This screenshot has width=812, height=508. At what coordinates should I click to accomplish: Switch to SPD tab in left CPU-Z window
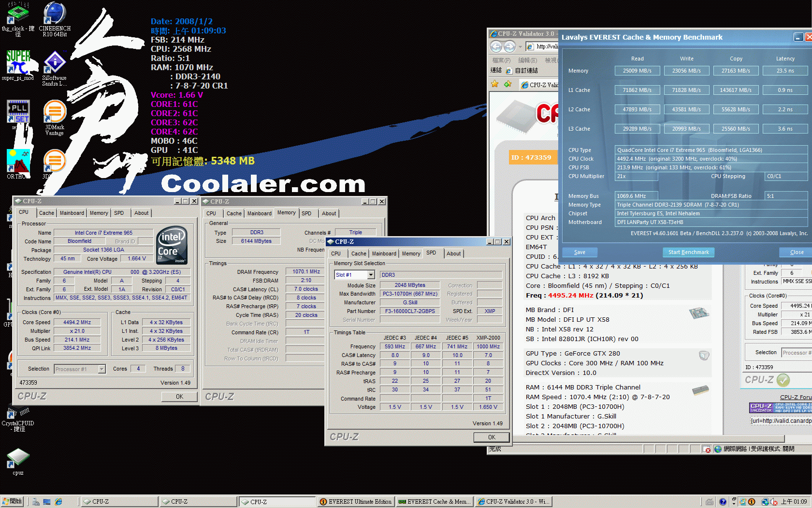119,213
